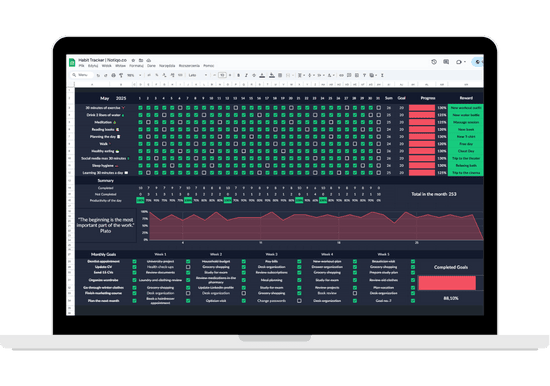Toggle Beautician visit Week 5 checkbox
The width and height of the screenshot is (550, 386).
tap(413, 261)
